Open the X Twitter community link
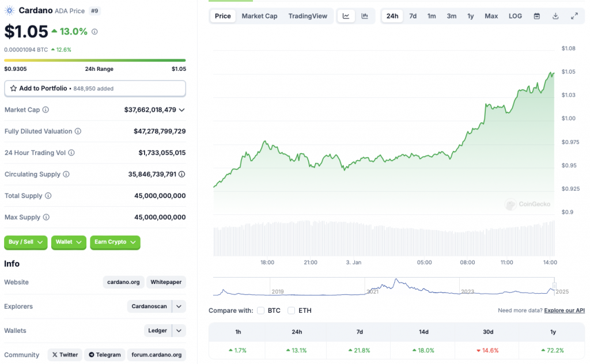 click(x=65, y=355)
